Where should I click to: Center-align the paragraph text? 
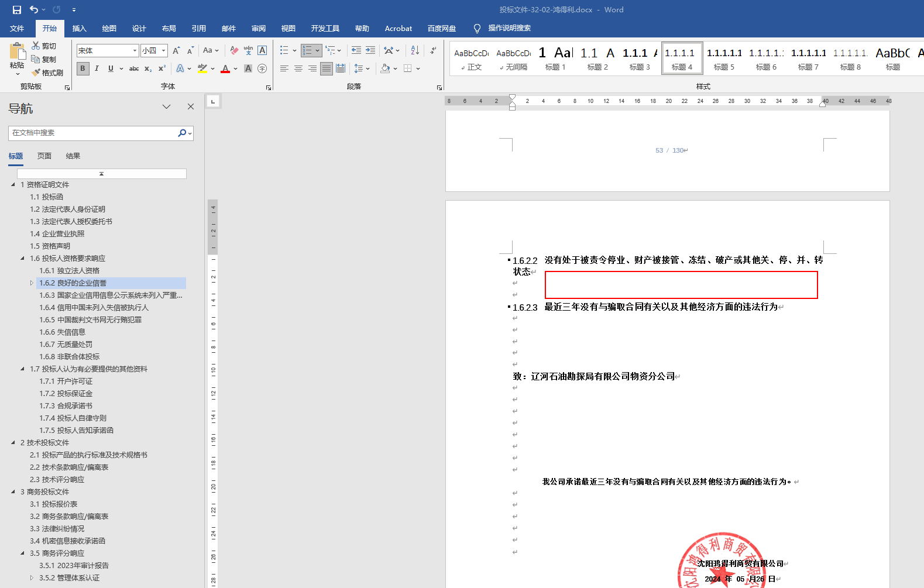click(298, 68)
